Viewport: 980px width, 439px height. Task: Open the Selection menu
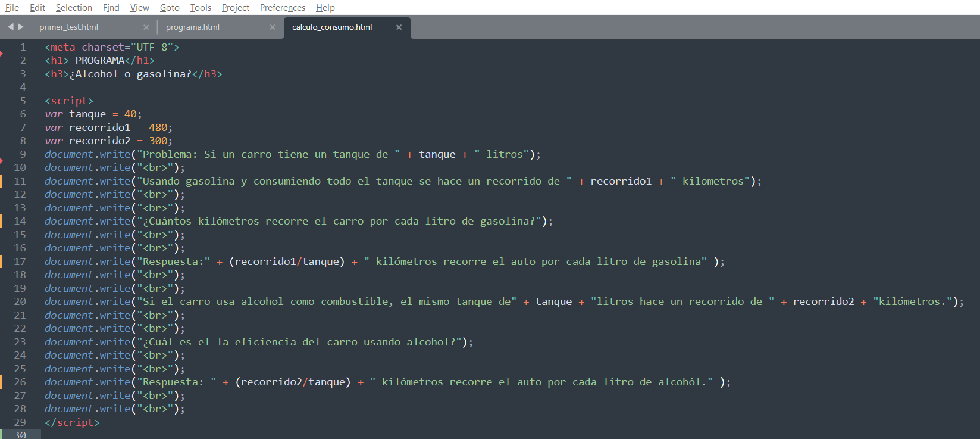click(74, 8)
